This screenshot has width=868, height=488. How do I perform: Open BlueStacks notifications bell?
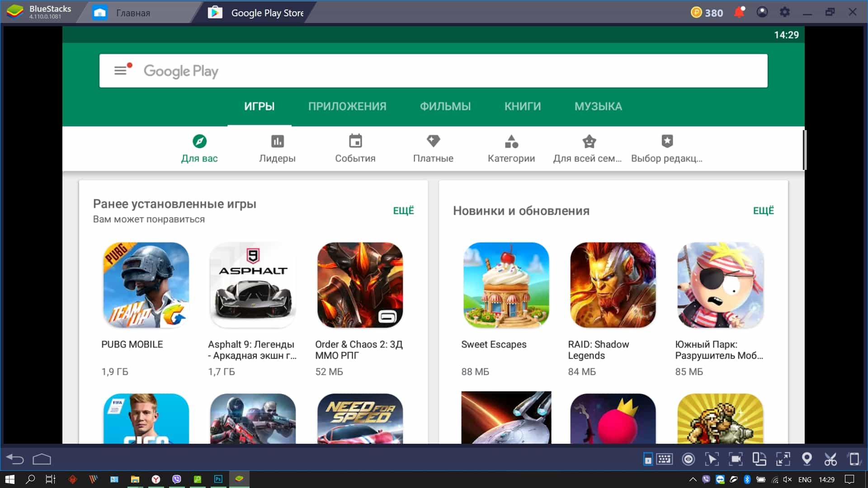click(x=739, y=12)
